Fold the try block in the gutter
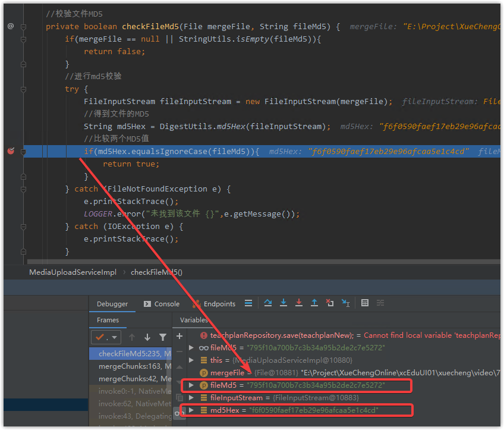 23,89
